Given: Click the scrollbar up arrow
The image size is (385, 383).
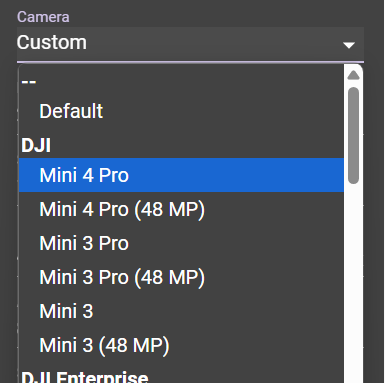Looking at the screenshot, I should [353, 75].
